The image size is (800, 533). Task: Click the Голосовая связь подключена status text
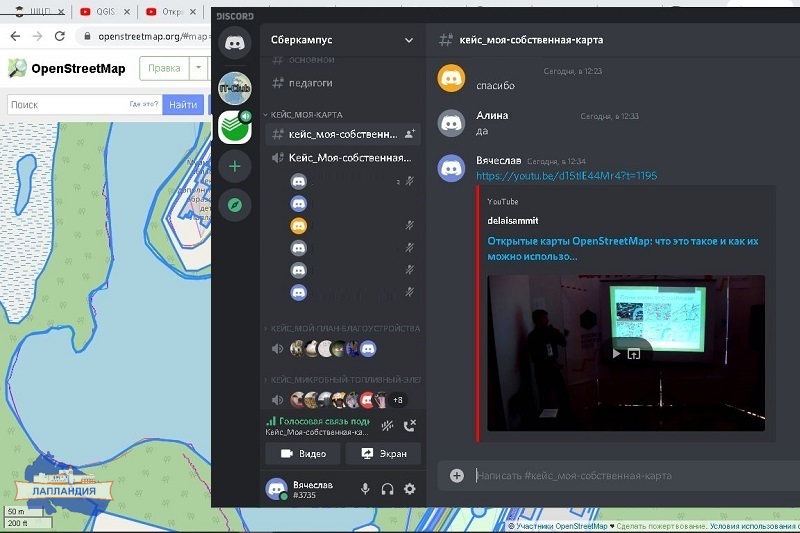324,421
